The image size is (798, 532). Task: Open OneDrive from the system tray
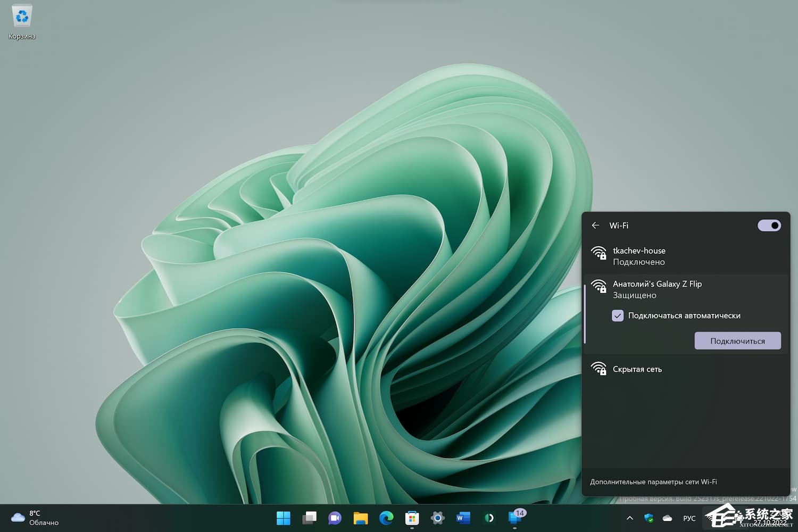tap(667, 518)
